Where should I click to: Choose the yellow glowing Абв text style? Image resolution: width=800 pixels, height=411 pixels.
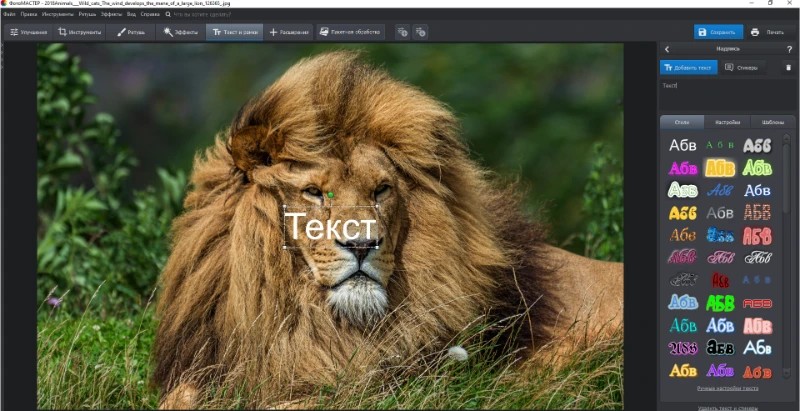pyautogui.click(x=720, y=168)
